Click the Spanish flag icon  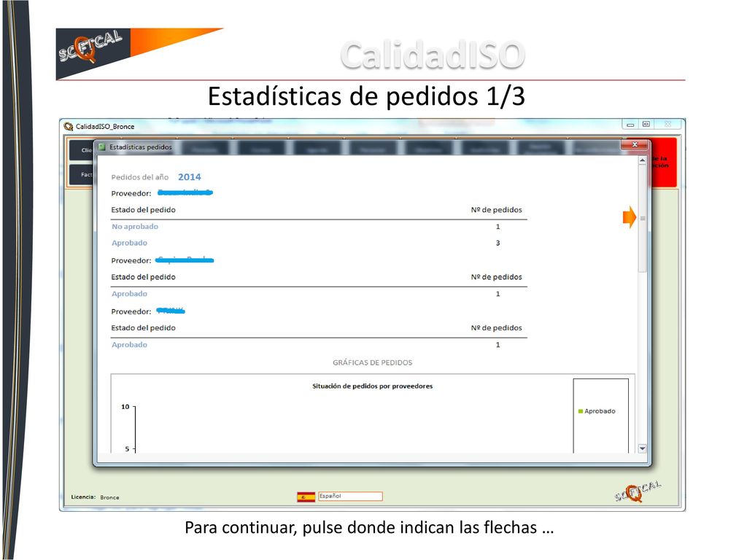click(x=306, y=497)
